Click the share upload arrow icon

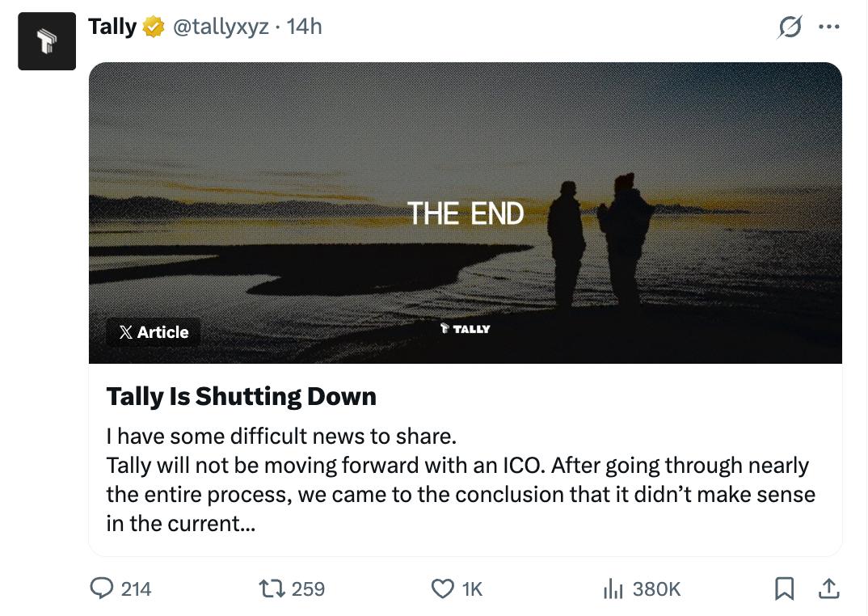pyautogui.click(x=828, y=590)
